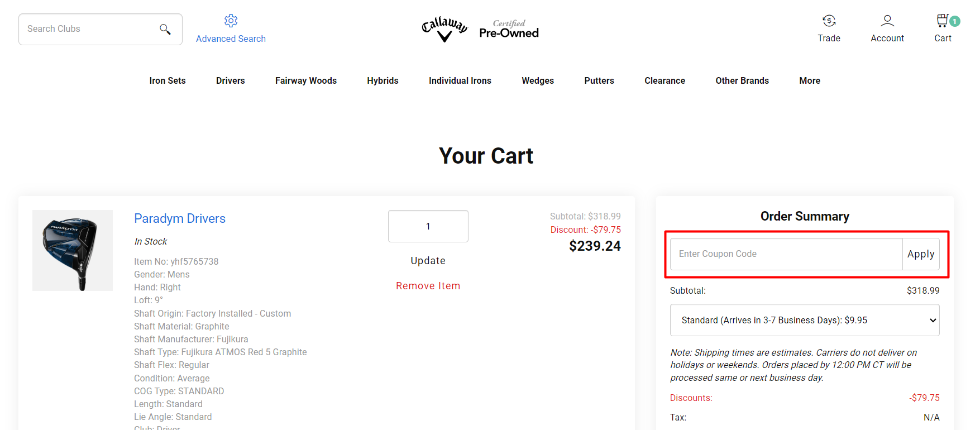Browse the Drivers category

pos(230,80)
